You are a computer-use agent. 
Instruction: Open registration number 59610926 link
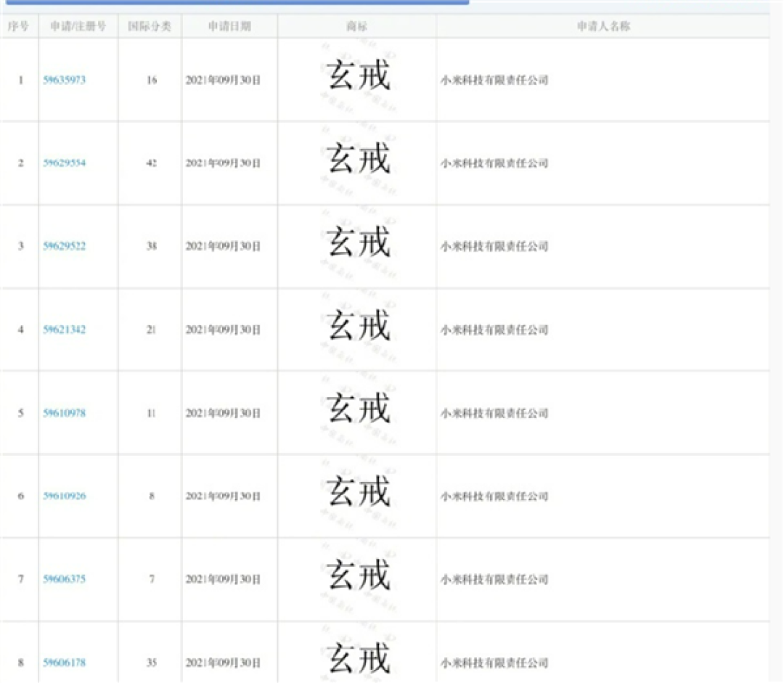point(64,496)
